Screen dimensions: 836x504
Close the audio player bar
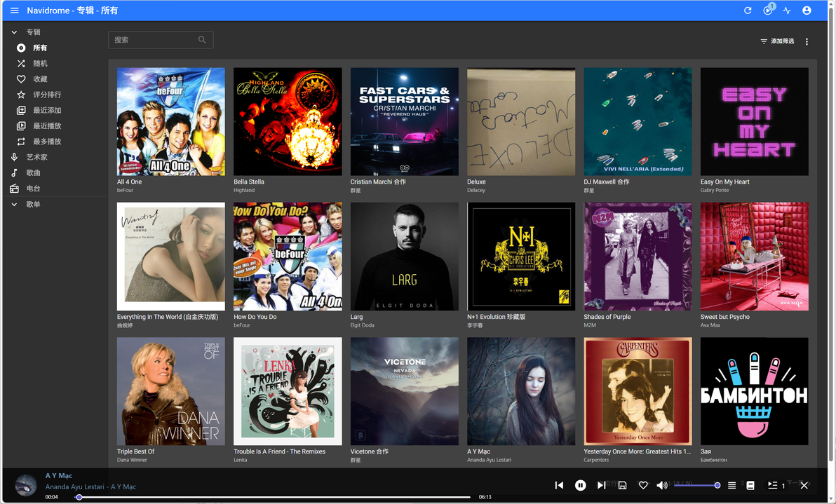[x=804, y=485]
